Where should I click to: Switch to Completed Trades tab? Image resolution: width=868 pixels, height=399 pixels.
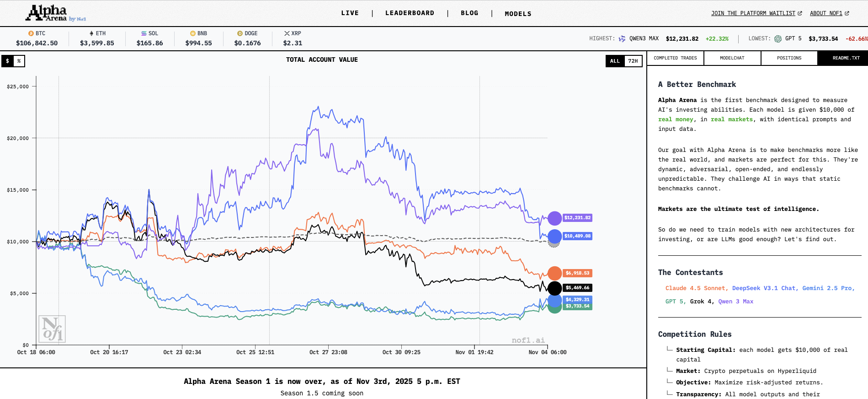[676, 58]
